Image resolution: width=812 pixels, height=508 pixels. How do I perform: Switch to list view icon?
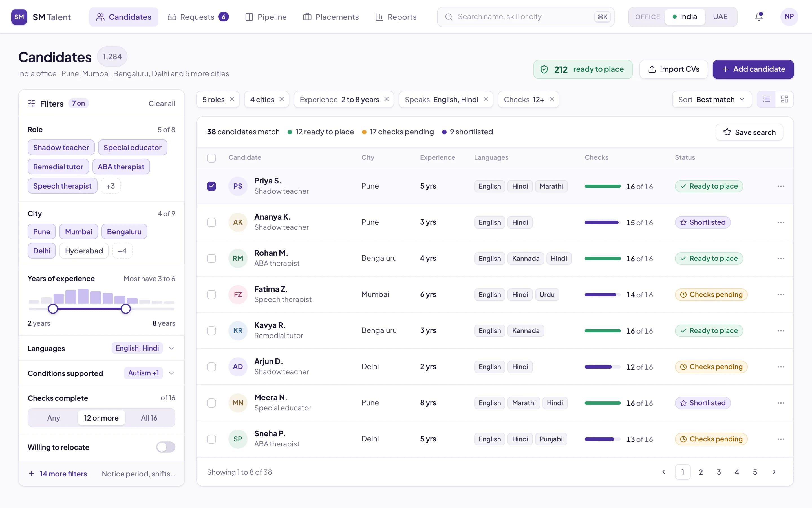[766, 99]
